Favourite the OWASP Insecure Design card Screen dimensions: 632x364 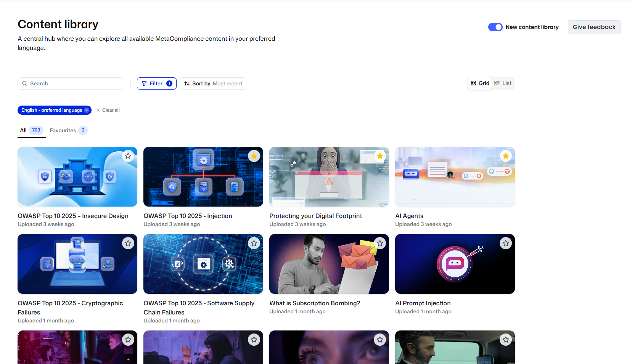(128, 156)
